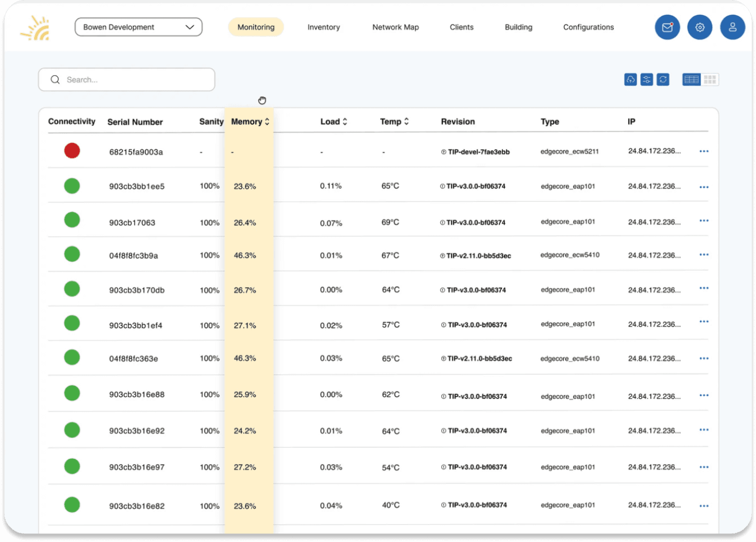This screenshot has width=756, height=542.
Task: Switch to table list view
Action: pos(691,79)
